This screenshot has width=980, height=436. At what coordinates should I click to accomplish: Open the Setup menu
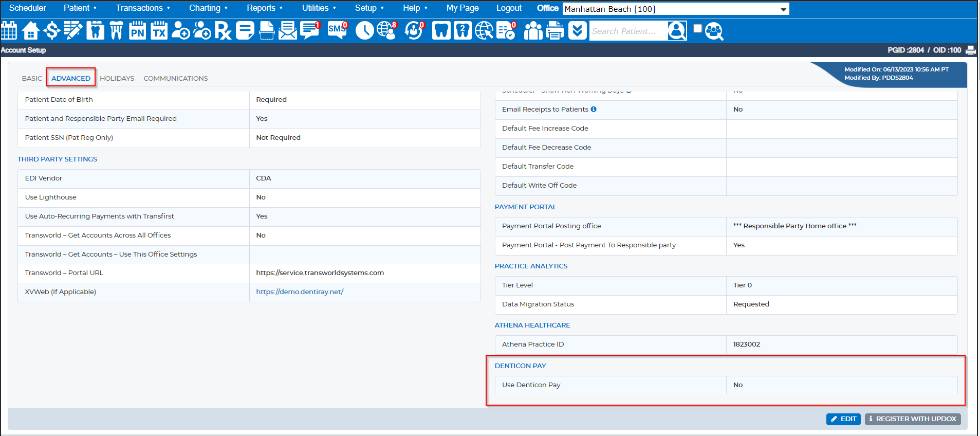click(x=369, y=8)
